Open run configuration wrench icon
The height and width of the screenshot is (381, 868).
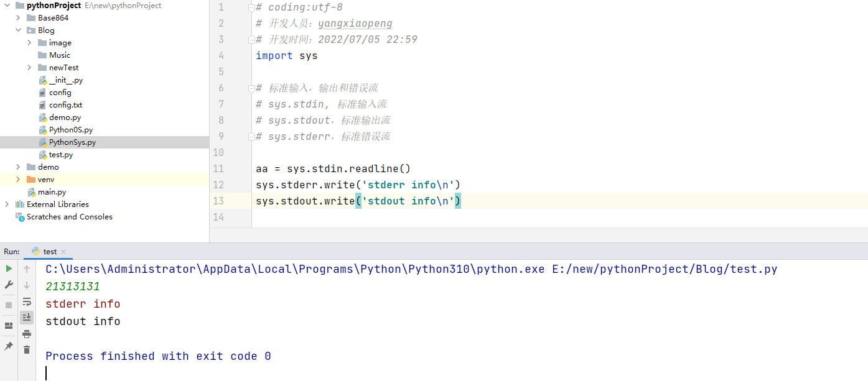9,285
